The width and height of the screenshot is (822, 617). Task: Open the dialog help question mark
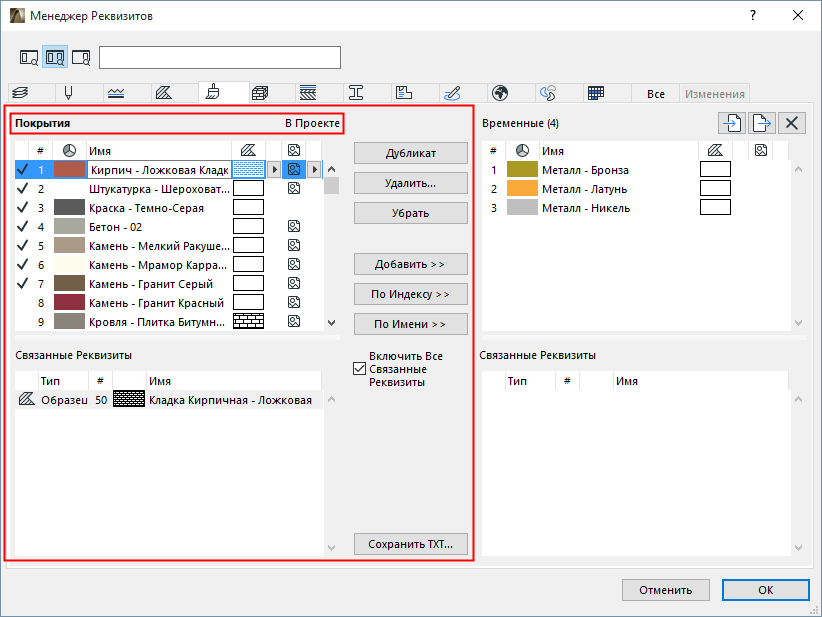[x=753, y=15]
